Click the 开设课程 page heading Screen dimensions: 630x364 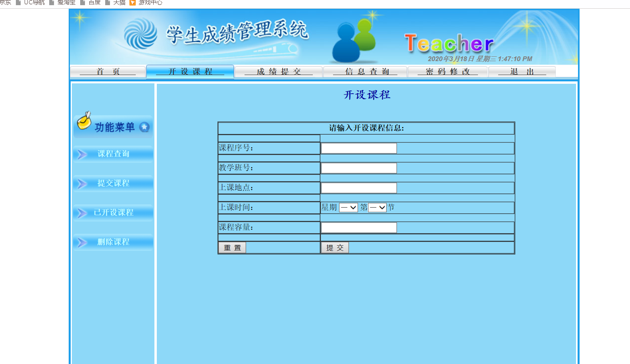367,95
